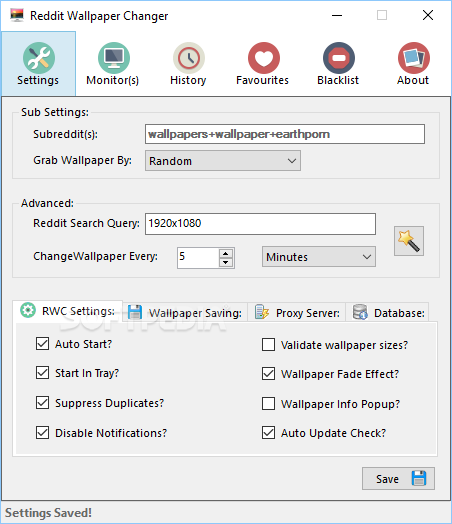Click the Save button
Image resolution: width=452 pixels, height=524 pixels.
pos(398,479)
